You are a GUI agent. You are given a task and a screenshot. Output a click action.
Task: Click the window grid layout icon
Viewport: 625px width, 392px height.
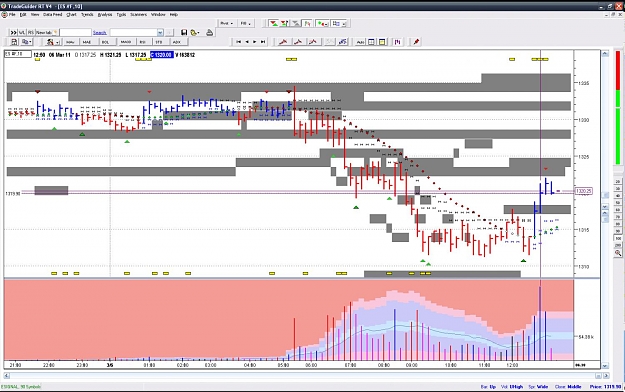[x=371, y=42]
